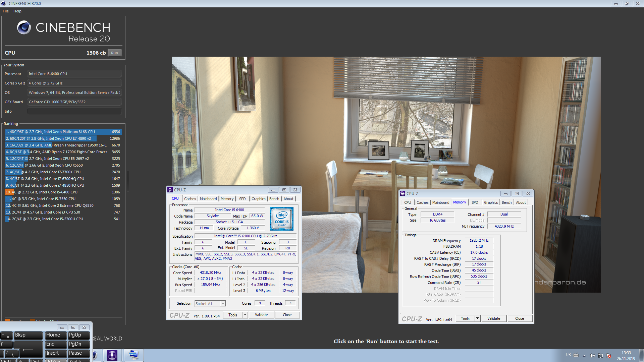Open Tools dropdown arrow in Memory CPU-Z
Viewport: 644px width, 362px height.
pyautogui.click(x=477, y=318)
